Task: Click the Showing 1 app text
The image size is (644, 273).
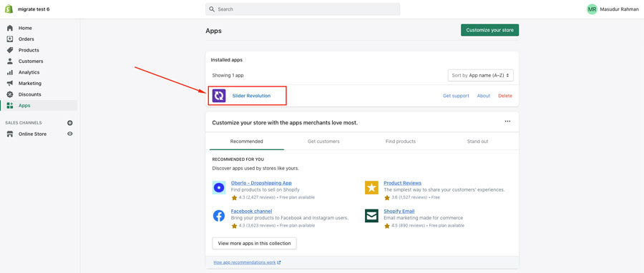Action: tap(228, 76)
